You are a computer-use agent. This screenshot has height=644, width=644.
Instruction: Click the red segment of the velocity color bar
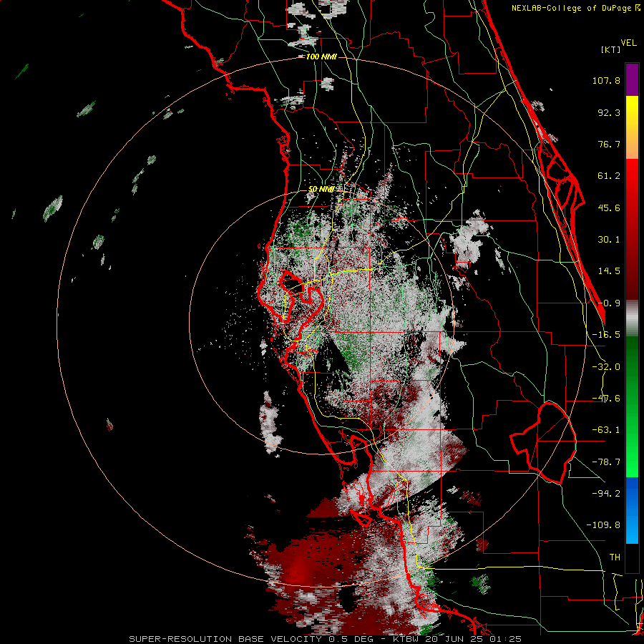tap(632, 229)
